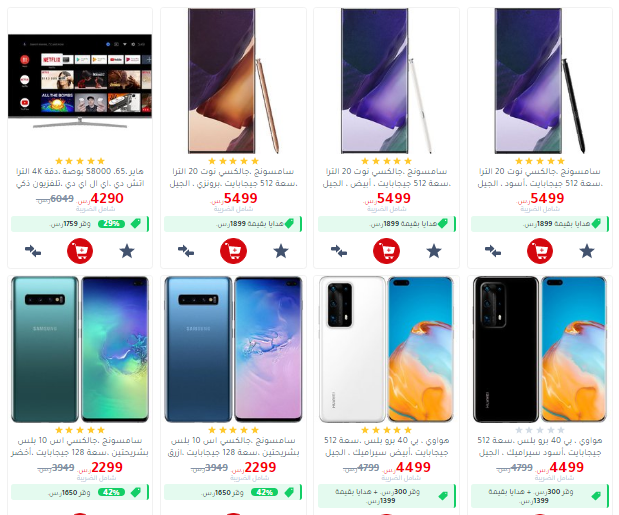Compare the Haier TV using arrows icon
Viewport: 619px width, 515px height.
(x=33, y=251)
